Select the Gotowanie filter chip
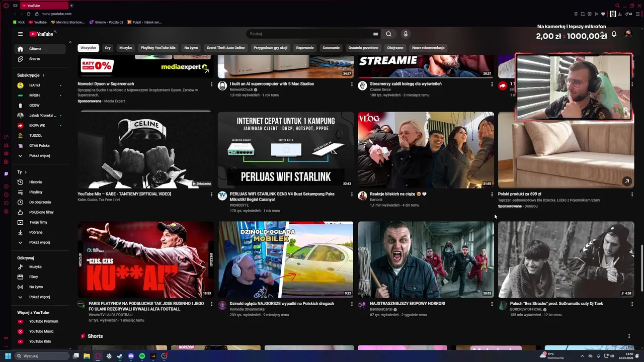This screenshot has height=362, width=644. tap(331, 48)
